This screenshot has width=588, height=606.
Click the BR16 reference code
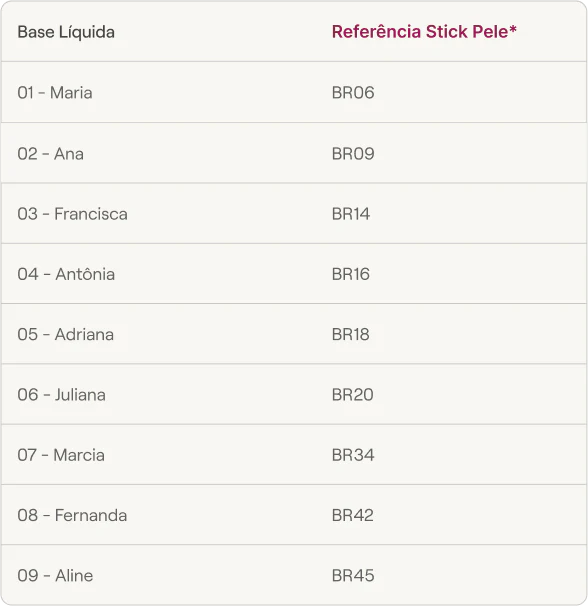click(x=351, y=274)
